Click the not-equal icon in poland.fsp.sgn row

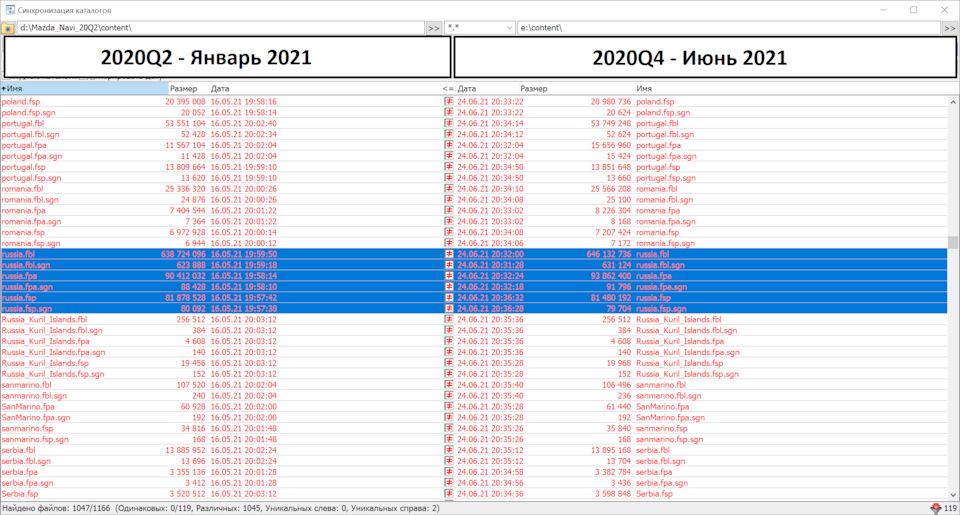pos(449,113)
